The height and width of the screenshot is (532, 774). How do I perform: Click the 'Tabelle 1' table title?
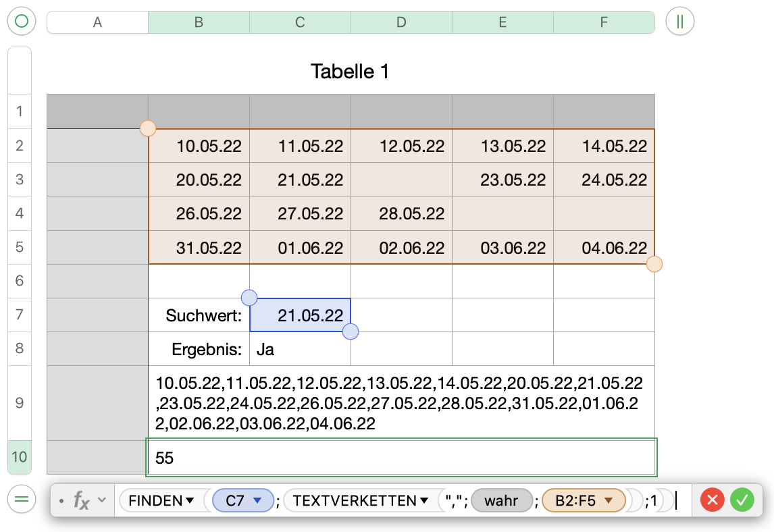coord(350,71)
